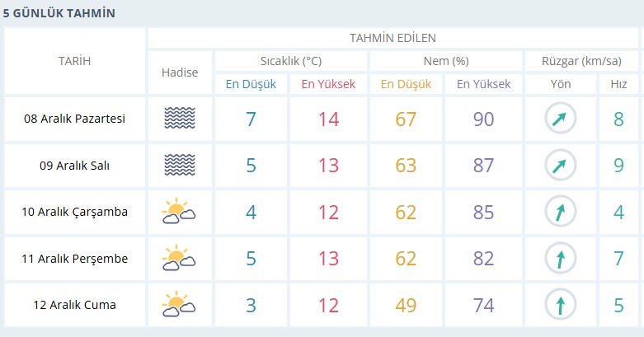This screenshot has height=337, width=644.
Task: Click wind direction arrow for 08 Aralık Pazartesi
Action: coord(560,119)
